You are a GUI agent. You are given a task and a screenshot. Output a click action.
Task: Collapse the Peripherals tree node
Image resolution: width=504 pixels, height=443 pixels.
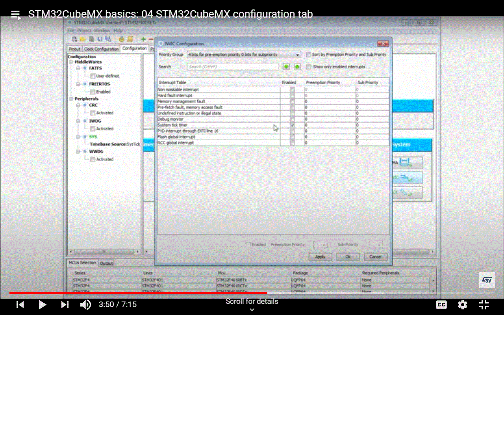click(x=71, y=99)
